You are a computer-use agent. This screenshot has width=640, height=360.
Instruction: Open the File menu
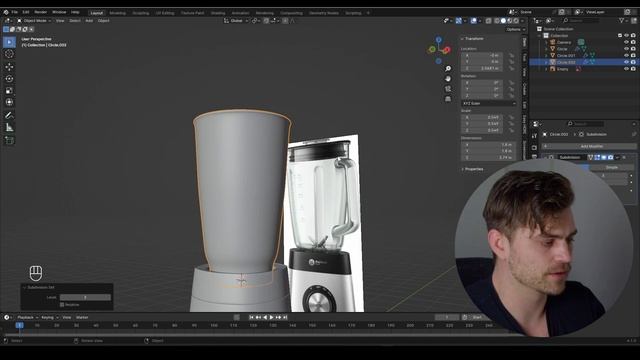point(15,12)
